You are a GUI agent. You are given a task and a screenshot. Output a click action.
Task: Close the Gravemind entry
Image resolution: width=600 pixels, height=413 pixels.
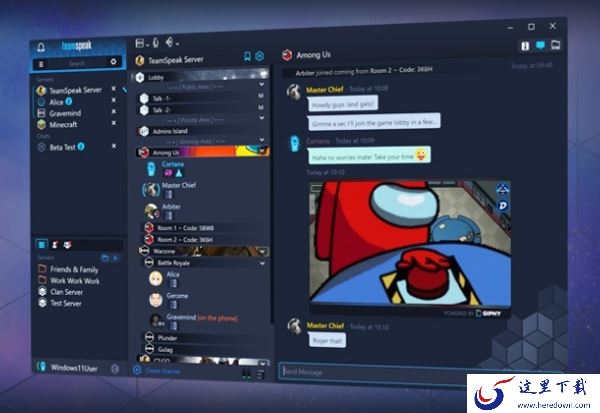(113, 112)
